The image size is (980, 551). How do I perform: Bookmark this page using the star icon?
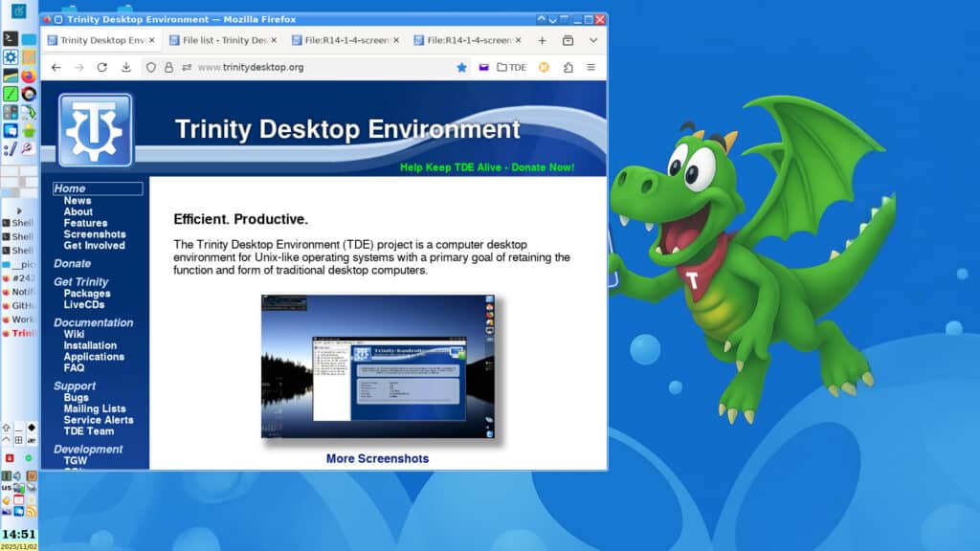point(460,67)
